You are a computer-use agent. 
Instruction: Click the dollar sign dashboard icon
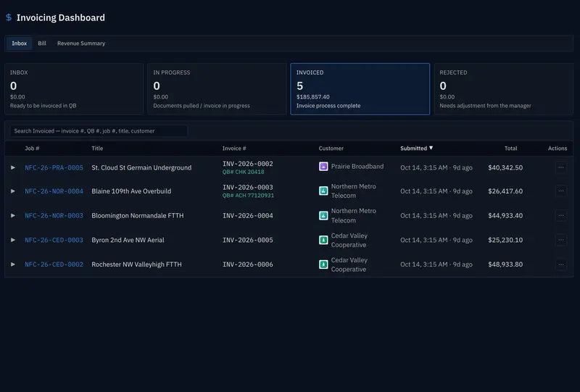(x=9, y=17)
